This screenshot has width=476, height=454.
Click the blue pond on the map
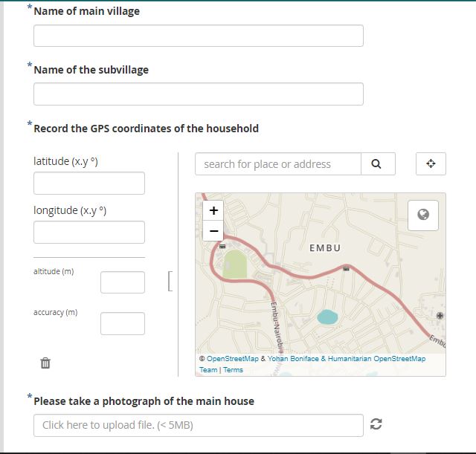[327, 317]
